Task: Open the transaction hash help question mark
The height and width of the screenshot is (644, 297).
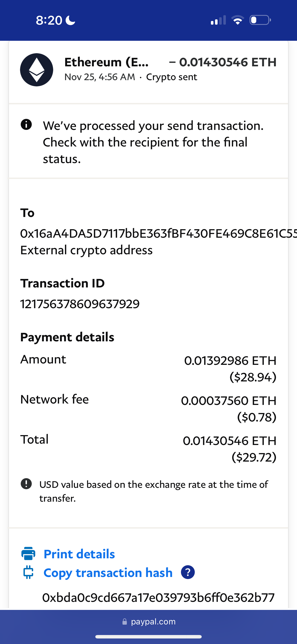Action: (x=188, y=572)
